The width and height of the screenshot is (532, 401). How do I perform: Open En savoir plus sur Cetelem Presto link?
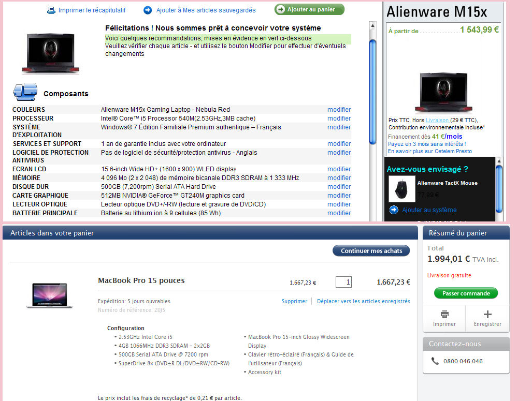(430, 151)
